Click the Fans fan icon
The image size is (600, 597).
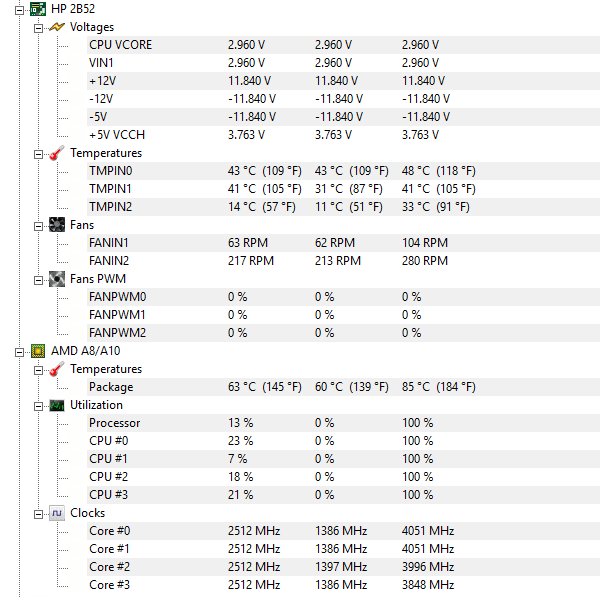57,225
